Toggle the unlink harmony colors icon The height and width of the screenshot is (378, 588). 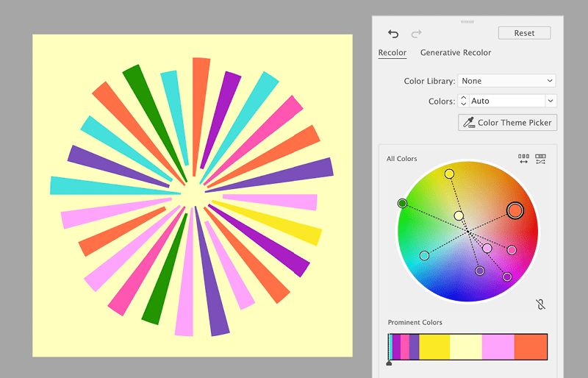[x=540, y=304]
